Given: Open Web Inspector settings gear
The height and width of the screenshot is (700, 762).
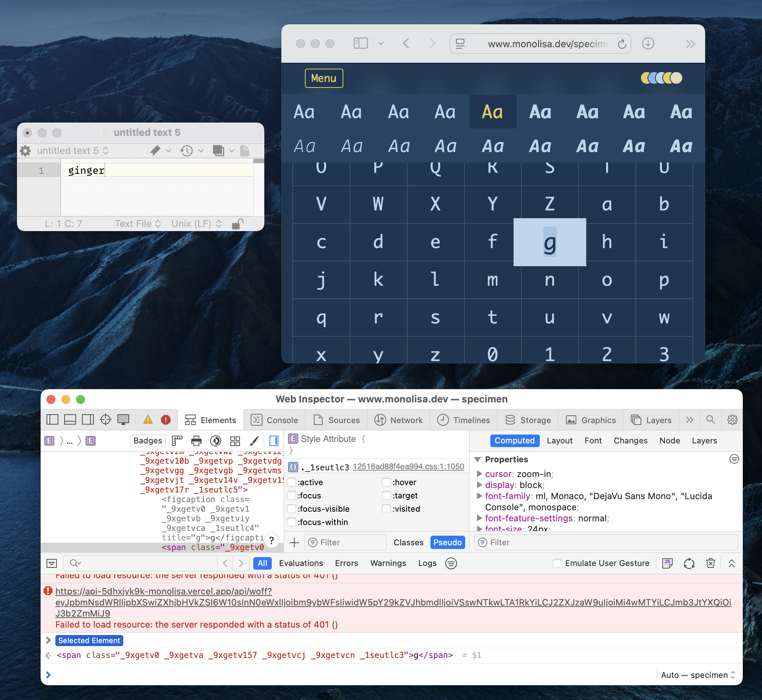Looking at the screenshot, I should 732,420.
